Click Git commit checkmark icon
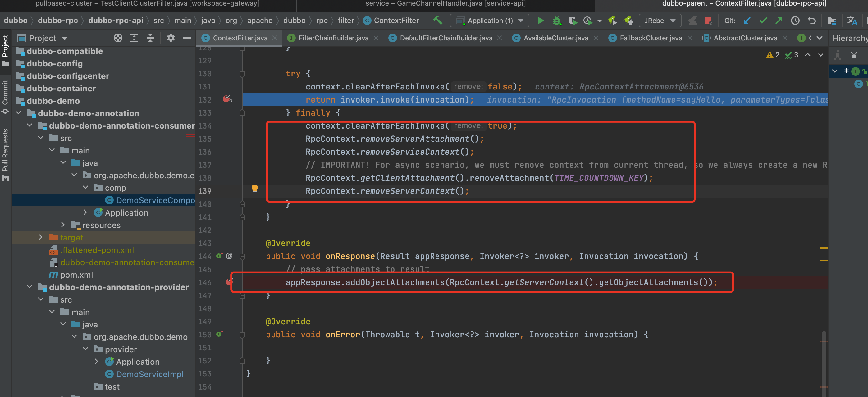This screenshot has height=397, width=868. (x=763, y=21)
